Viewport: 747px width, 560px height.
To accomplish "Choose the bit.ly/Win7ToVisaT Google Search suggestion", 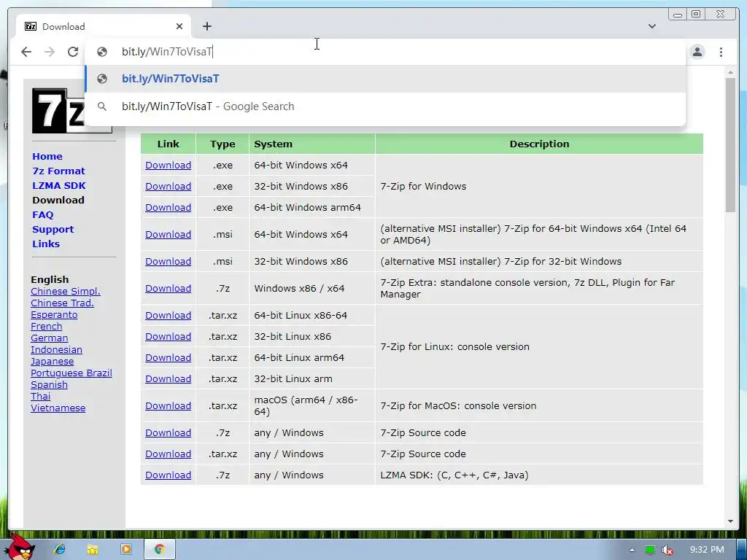I will [x=385, y=106].
